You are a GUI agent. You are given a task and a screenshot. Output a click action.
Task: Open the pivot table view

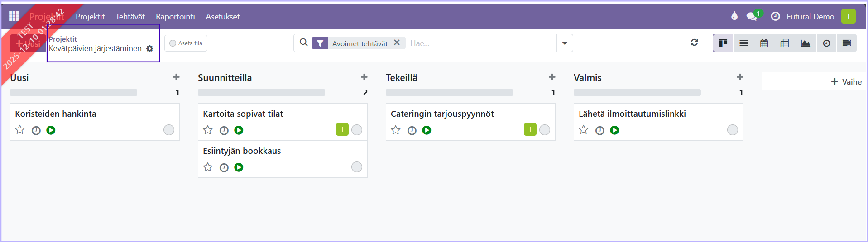(785, 43)
